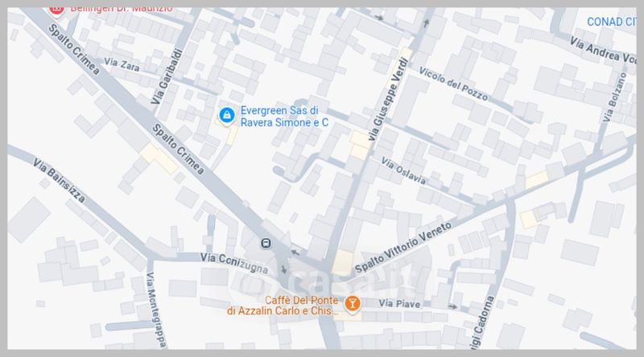Click the Via Montegrappa street label
The image size is (644, 357).
[x=156, y=310]
